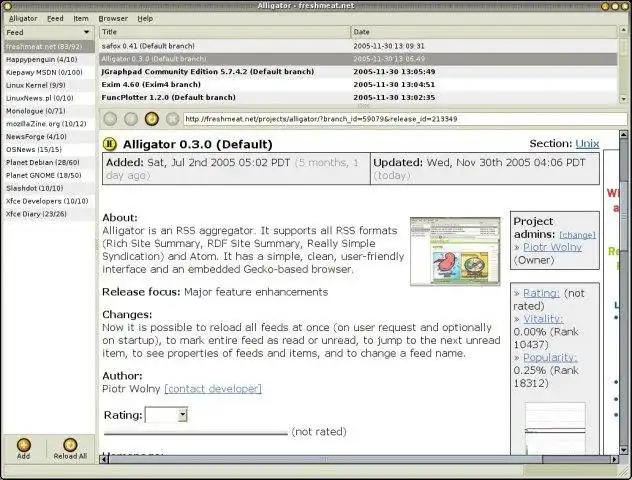The height and width of the screenshot is (480, 632).
Task: Click the Popularity: link
Action: click(x=550, y=357)
